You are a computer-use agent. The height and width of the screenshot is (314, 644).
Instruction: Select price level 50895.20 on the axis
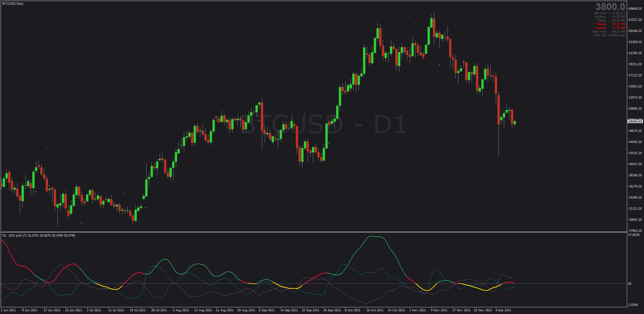[635, 109]
